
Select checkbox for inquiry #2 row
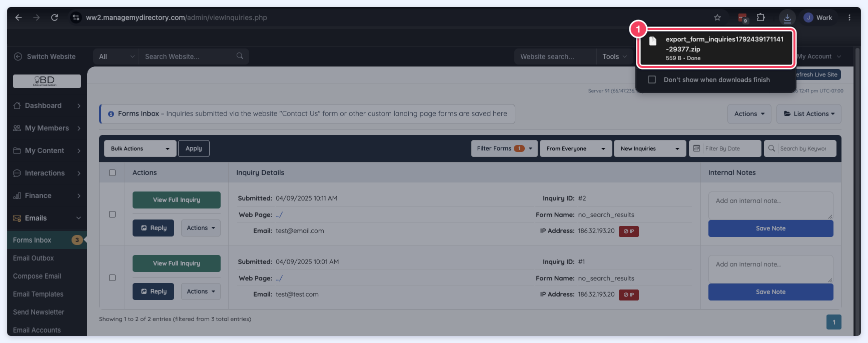(x=112, y=214)
